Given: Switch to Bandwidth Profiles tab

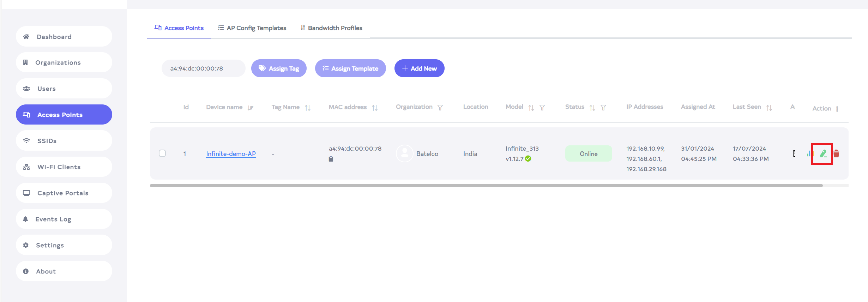Looking at the screenshot, I should coord(331,28).
